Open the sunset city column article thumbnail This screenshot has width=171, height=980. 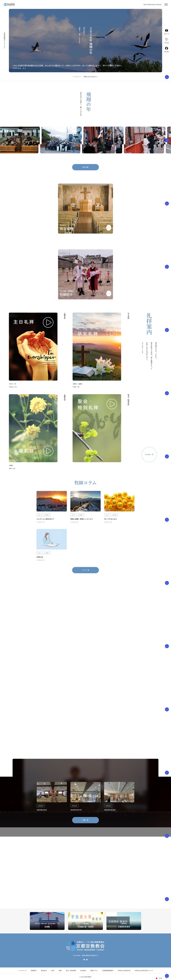(x=52, y=501)
